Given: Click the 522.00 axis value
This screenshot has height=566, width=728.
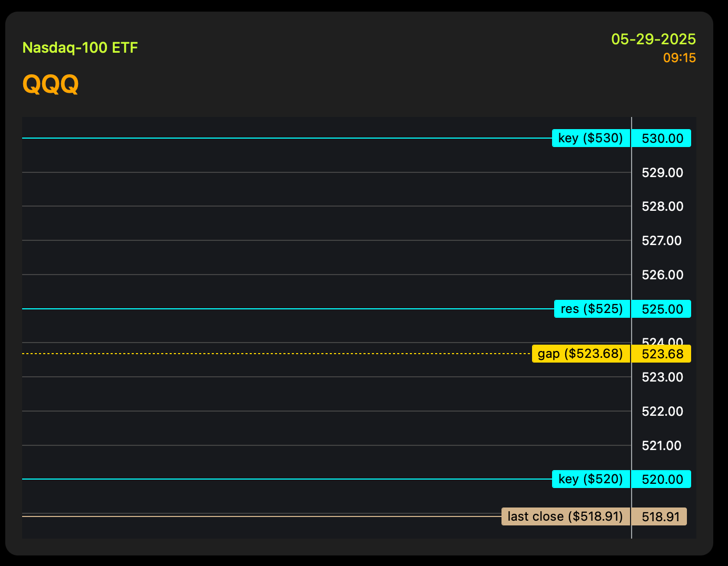Looking at the screenshot, I should pyautogui.click(x=662, y=412).
